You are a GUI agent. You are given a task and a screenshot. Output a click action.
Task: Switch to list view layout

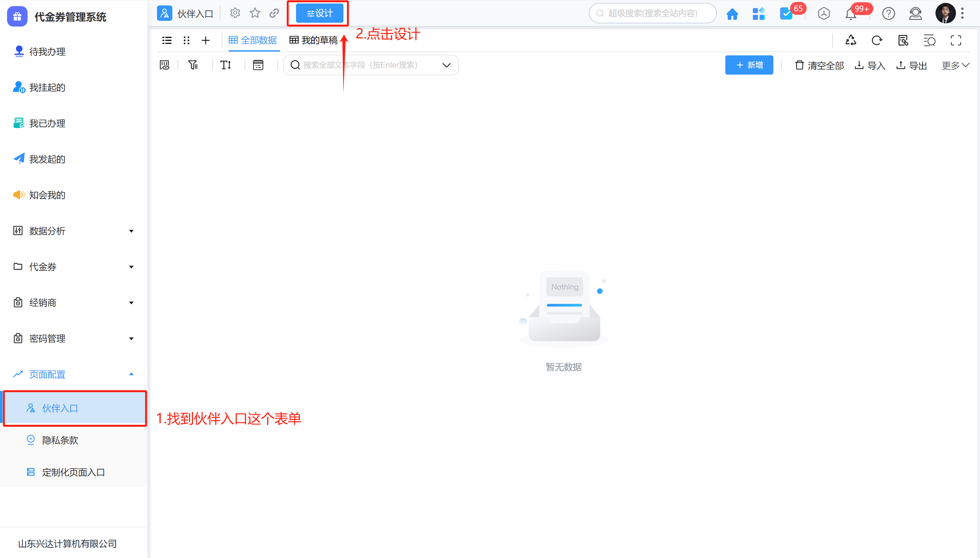click(x=167, y=40)
